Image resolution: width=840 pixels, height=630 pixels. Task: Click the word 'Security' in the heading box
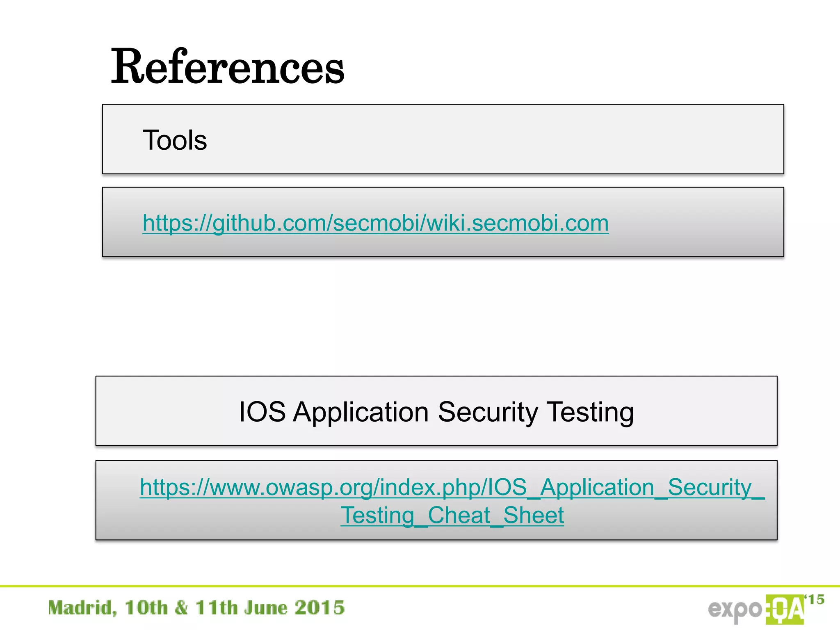coord(488,412)
